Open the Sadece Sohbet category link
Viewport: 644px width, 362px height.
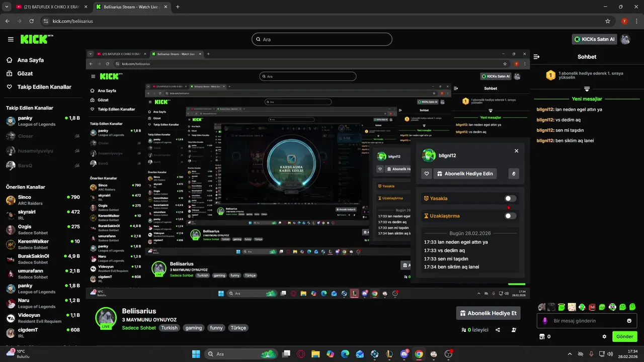point(139,328)
